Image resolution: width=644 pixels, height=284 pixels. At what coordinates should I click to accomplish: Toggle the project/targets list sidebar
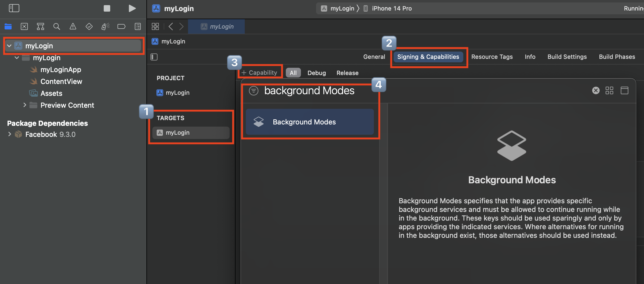click(x=154, y=57)
